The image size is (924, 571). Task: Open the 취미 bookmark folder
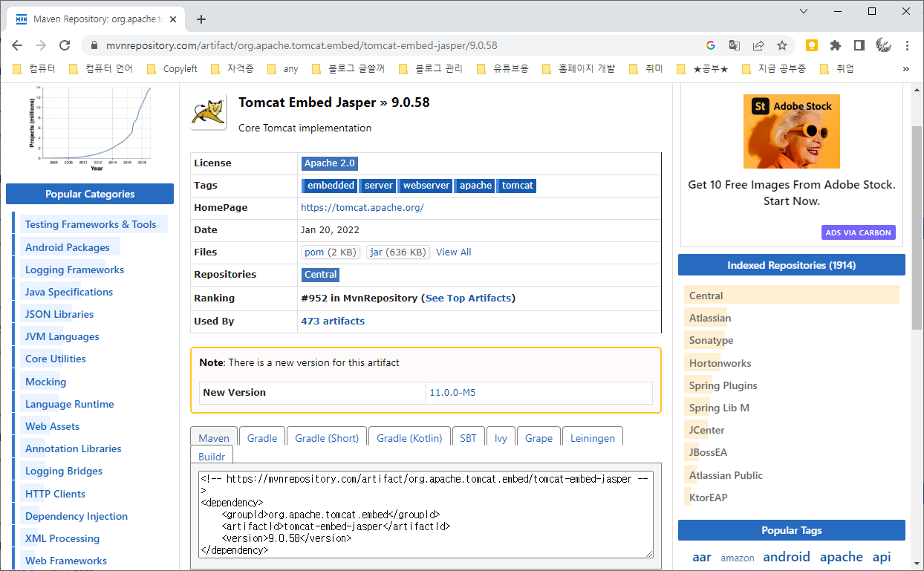click(x=645, y=68)
